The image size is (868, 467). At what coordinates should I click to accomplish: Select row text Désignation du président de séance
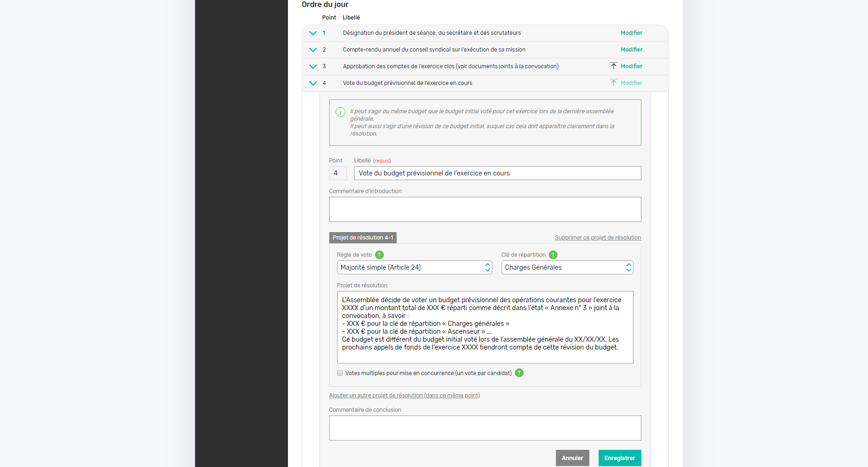click(x=432, y=33)
